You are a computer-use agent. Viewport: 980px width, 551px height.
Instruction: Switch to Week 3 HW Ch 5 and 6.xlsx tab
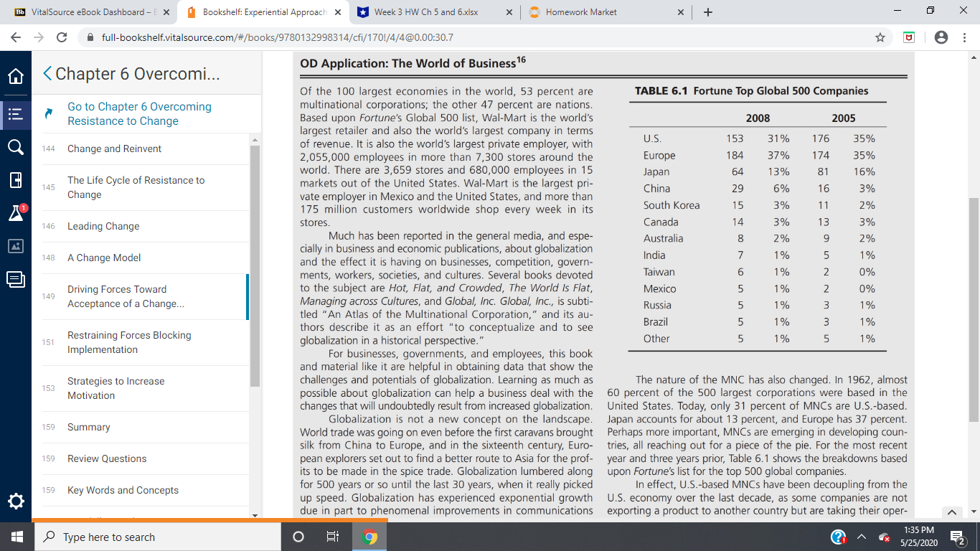427,12
